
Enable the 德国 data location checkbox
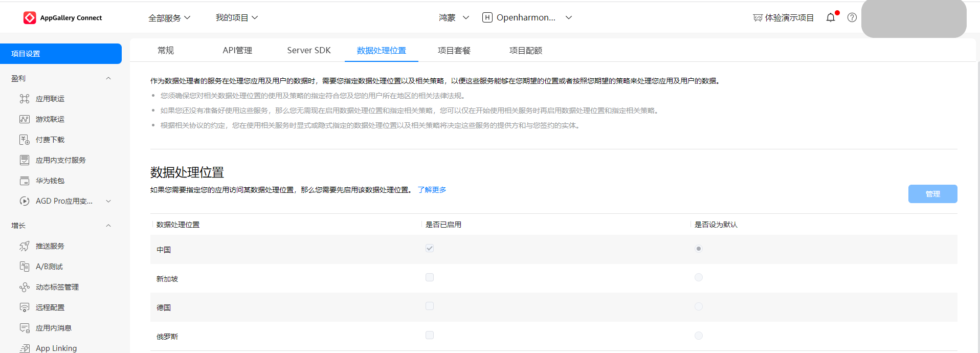430,306
